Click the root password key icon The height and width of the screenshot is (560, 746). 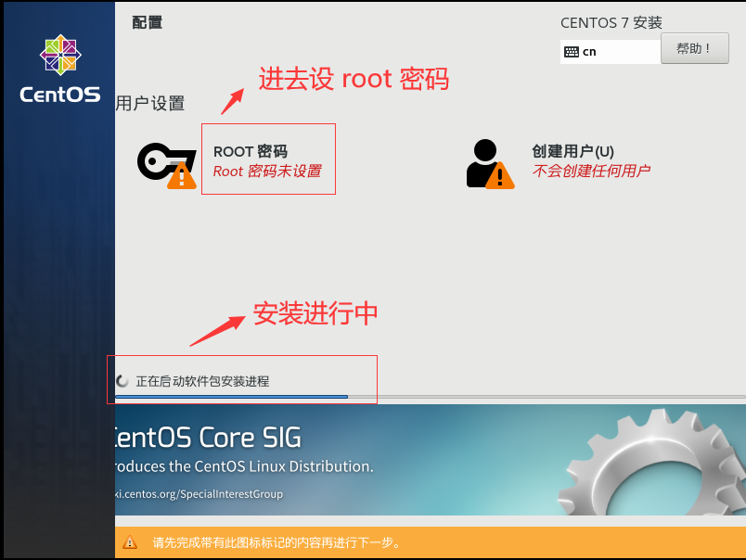(166, 165)
